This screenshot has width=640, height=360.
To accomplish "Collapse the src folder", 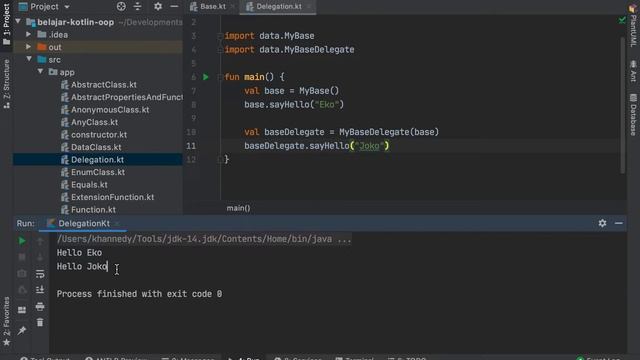I will tap(29, 59).
